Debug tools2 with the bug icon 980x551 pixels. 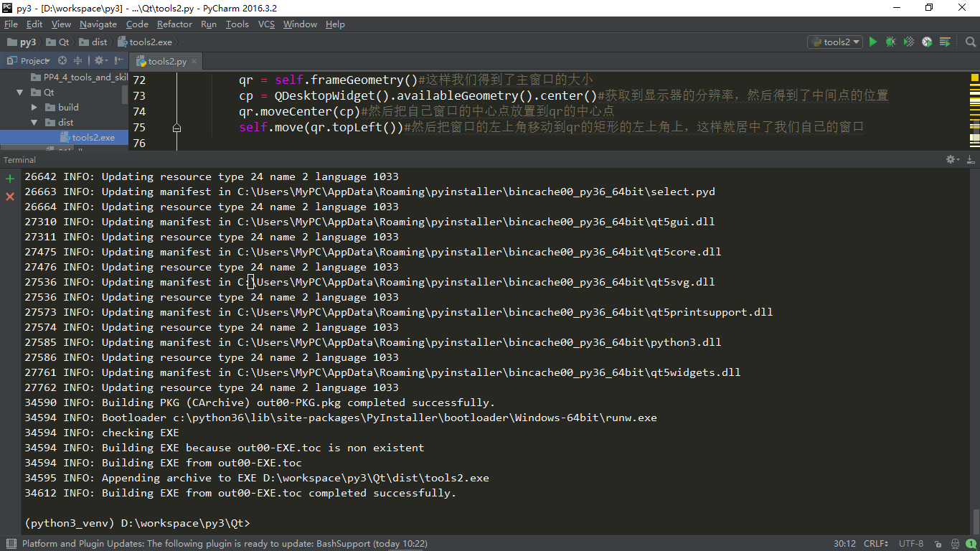(890, 42)
